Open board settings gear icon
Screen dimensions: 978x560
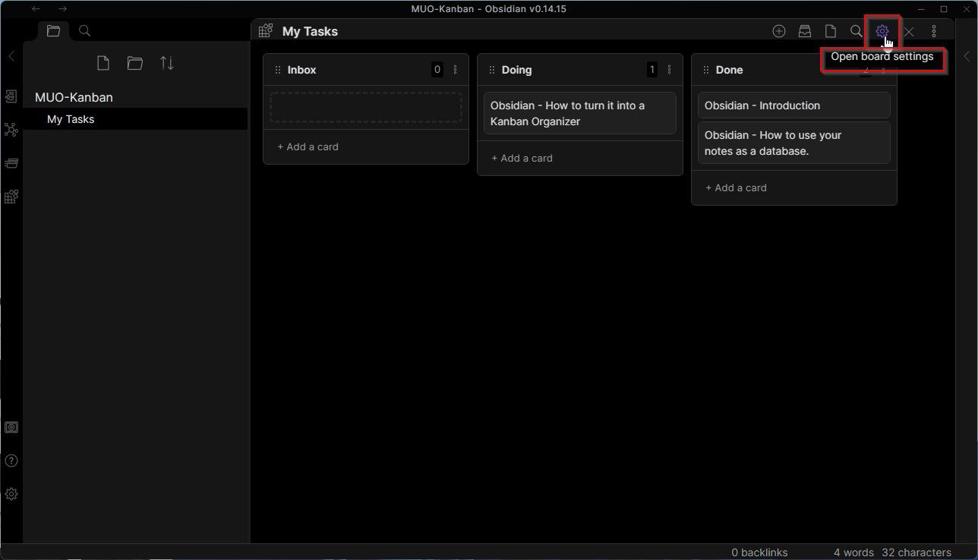pos(882,31)
